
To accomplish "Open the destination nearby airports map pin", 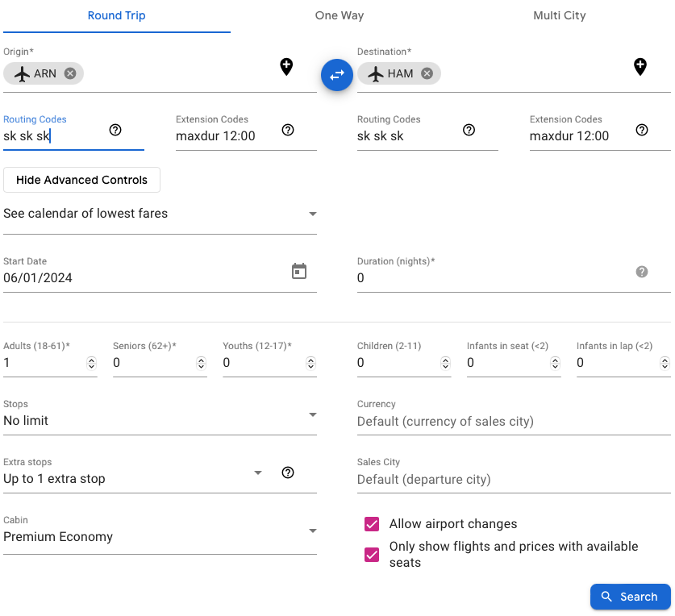I will pyautogui.click(x=640, y=67).
